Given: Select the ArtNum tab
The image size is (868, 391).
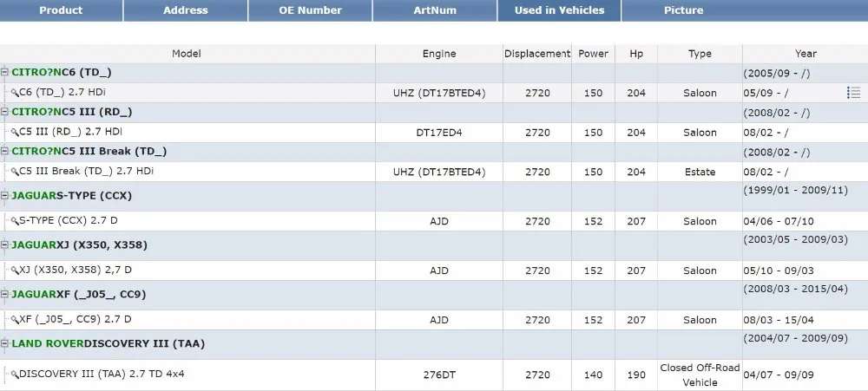Looking at the screenshot, I should [x=435, y=10].
